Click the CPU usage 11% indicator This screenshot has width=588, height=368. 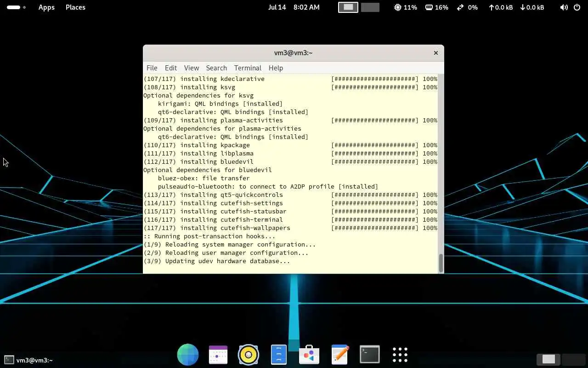click(406, 7)
